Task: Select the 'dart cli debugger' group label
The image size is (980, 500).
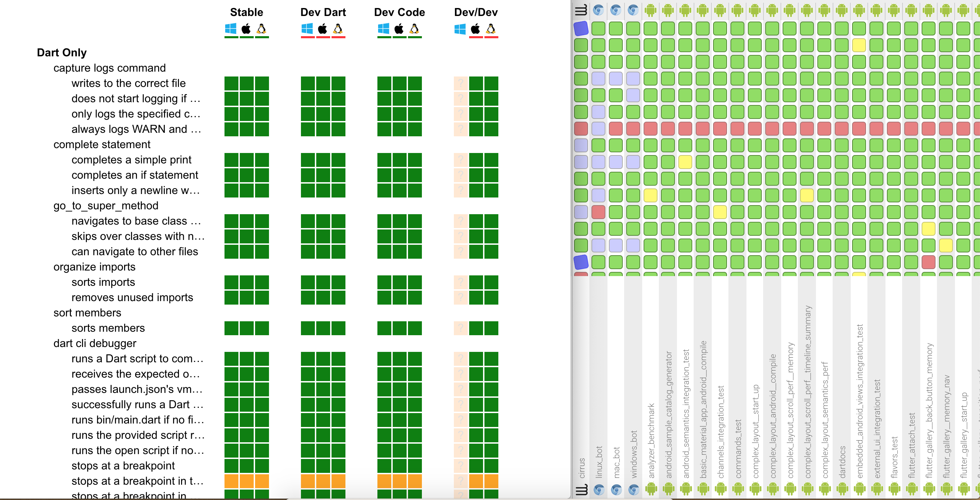Action: (95, 343)
